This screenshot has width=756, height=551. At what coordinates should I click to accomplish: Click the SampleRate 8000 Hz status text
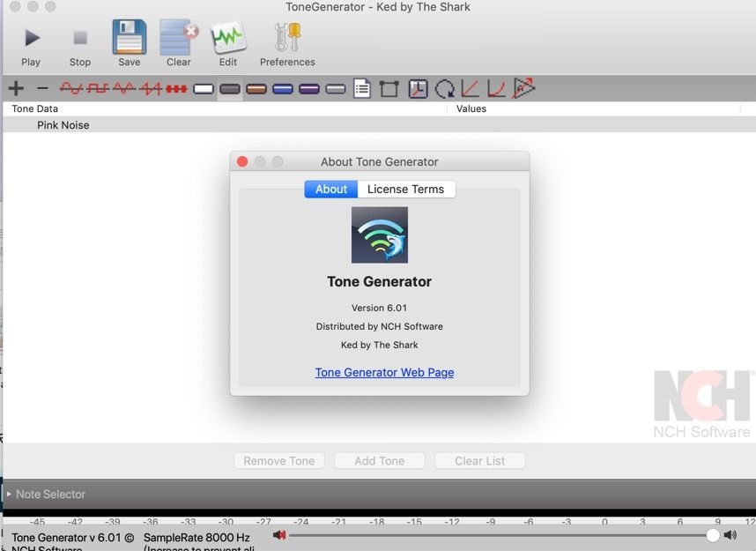pos(196,538)
